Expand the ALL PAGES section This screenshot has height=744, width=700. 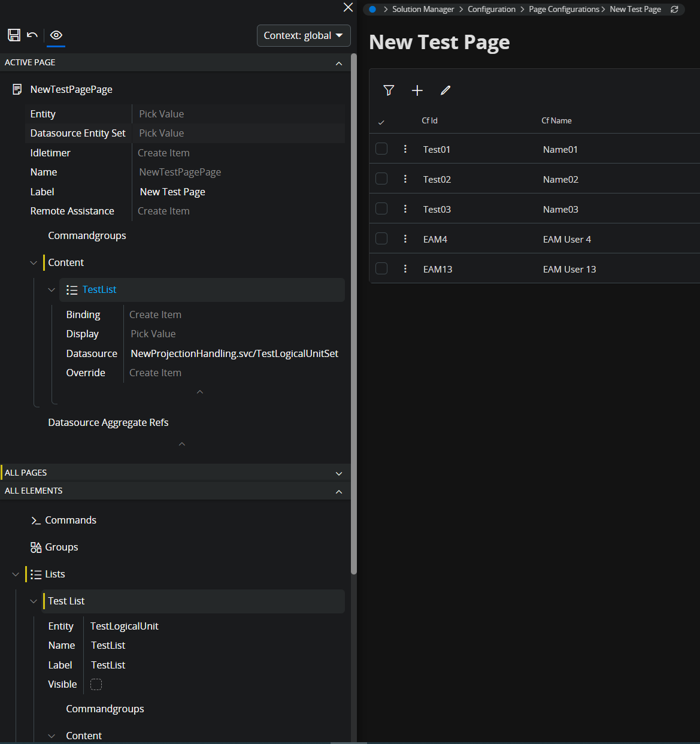339,473
